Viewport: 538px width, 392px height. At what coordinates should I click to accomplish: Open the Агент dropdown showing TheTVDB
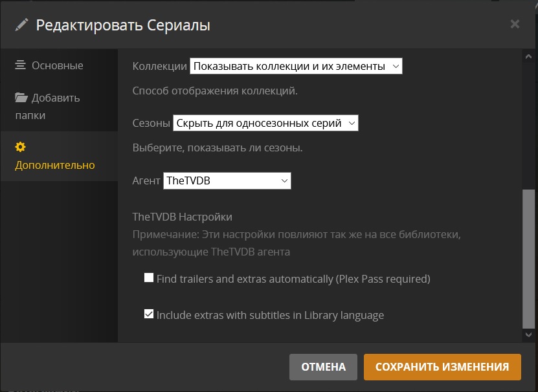pos(227,181)
